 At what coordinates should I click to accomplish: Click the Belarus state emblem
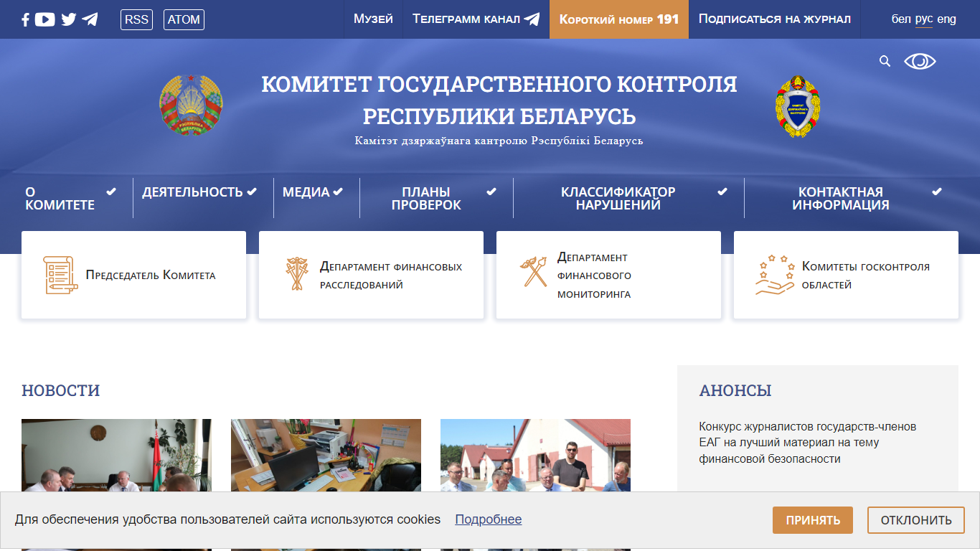pyautogui.click(x=191, y=105)
